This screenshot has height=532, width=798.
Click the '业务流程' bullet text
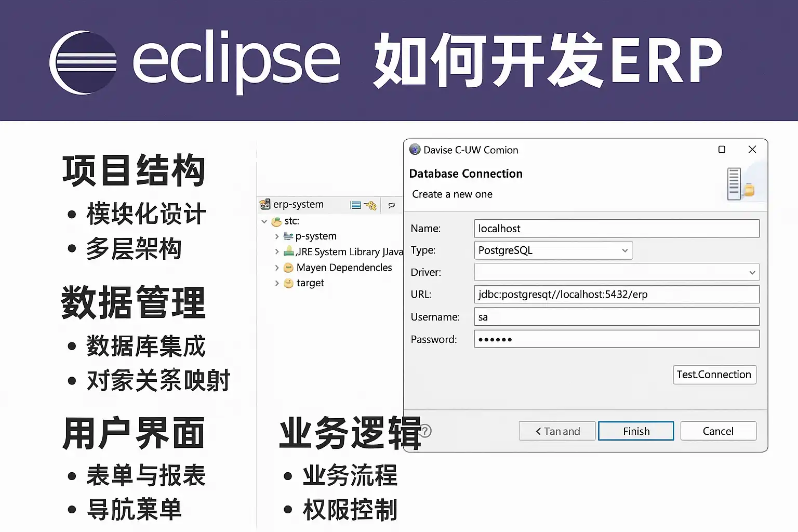tap(350, 476)
